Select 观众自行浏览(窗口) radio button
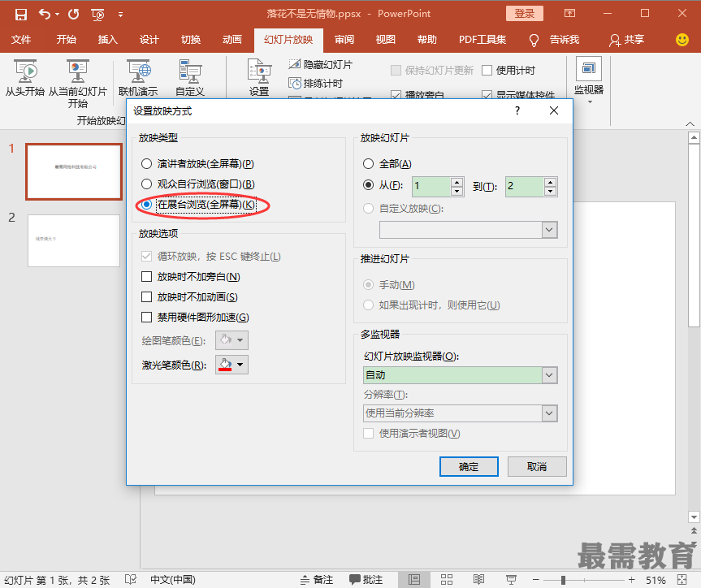The image size is (701, 588). click(x=146, y=184)
